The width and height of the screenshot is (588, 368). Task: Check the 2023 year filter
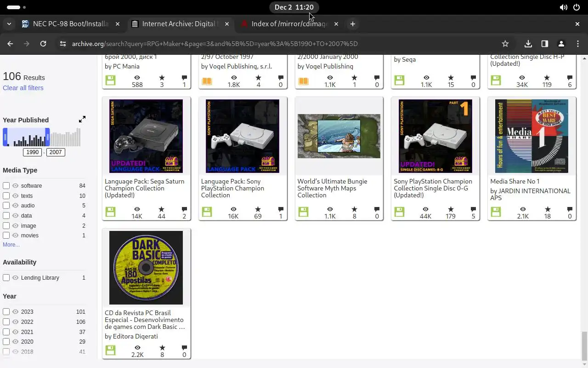(x=6, y=312)
